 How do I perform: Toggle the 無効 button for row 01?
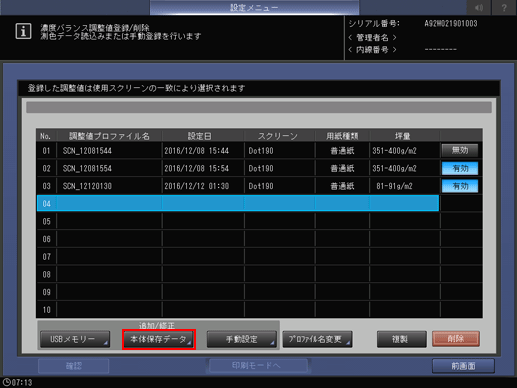tap(460, 150)
